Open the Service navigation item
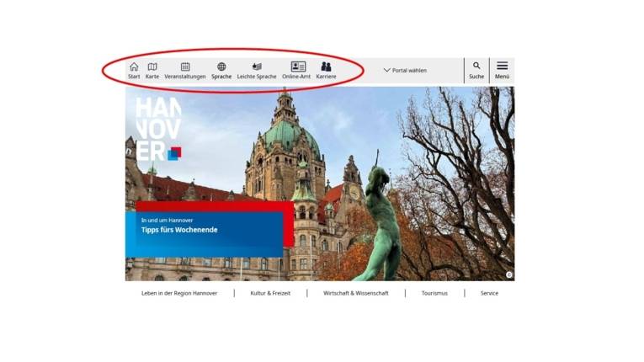The image size is (644, 362). 489,293
